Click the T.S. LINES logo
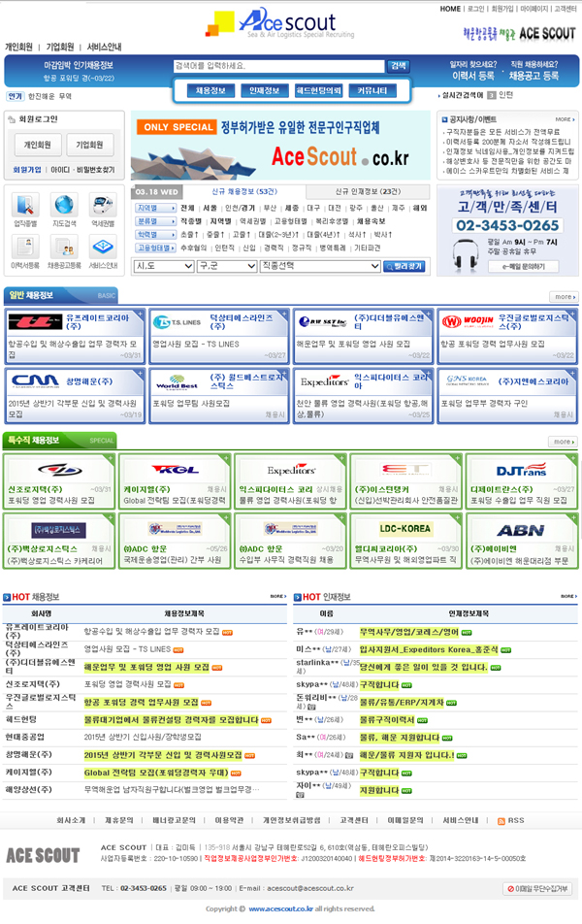 (177, 322)
